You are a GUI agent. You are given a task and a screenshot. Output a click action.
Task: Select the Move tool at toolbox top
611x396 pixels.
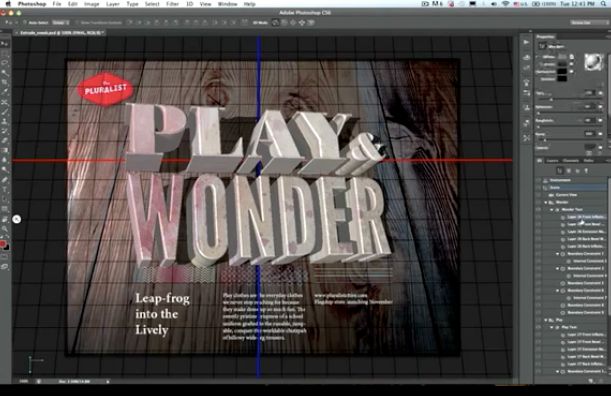click(x=5, y=44)
